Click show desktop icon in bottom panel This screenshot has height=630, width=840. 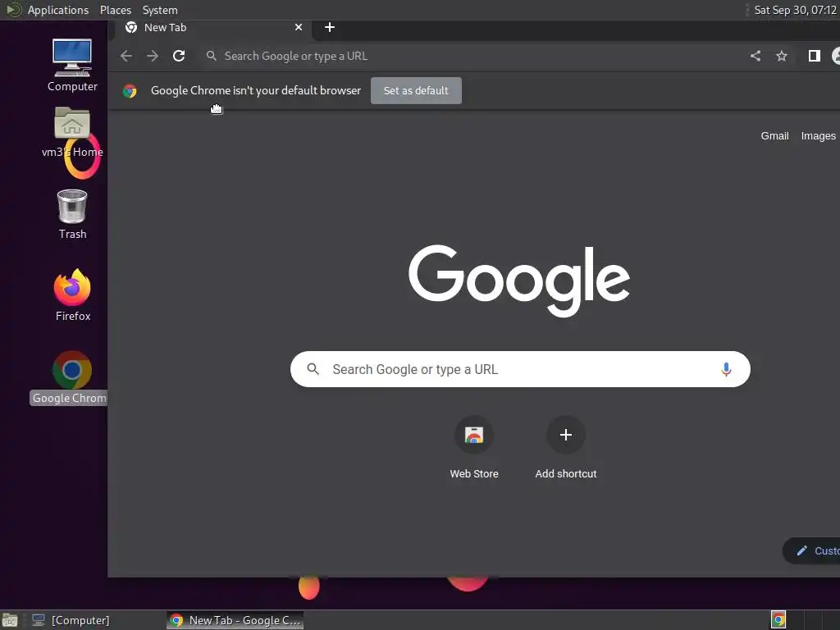[10, 620]
